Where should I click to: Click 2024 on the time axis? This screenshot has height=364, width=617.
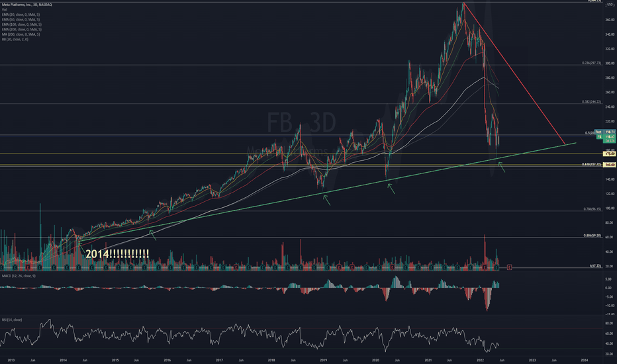coord(585,360)
